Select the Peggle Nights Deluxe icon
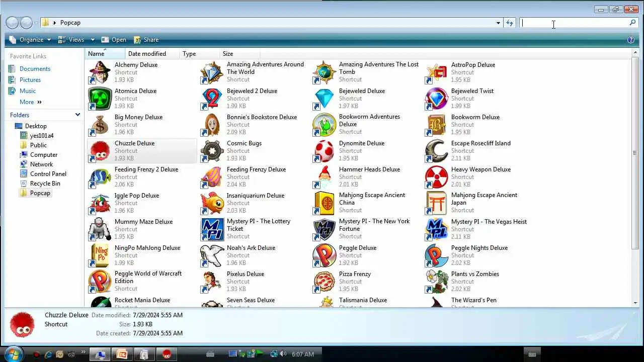 coord(436,255)
